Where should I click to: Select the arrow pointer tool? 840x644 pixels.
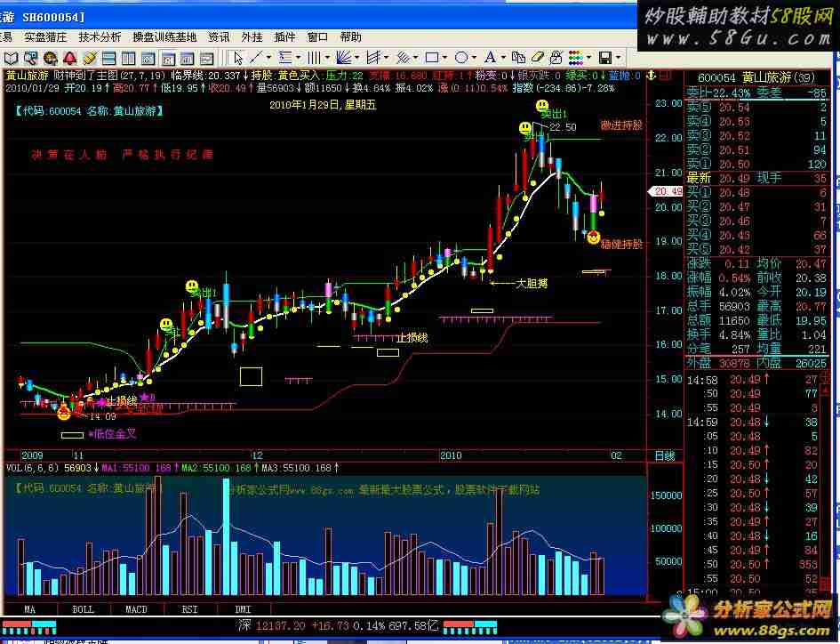(238, 58)
